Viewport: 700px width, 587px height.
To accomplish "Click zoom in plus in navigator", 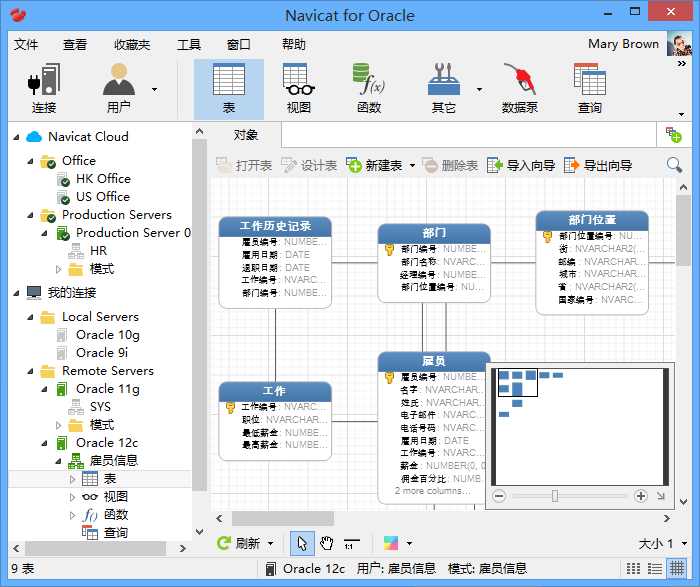I will (x=641, y=496).
